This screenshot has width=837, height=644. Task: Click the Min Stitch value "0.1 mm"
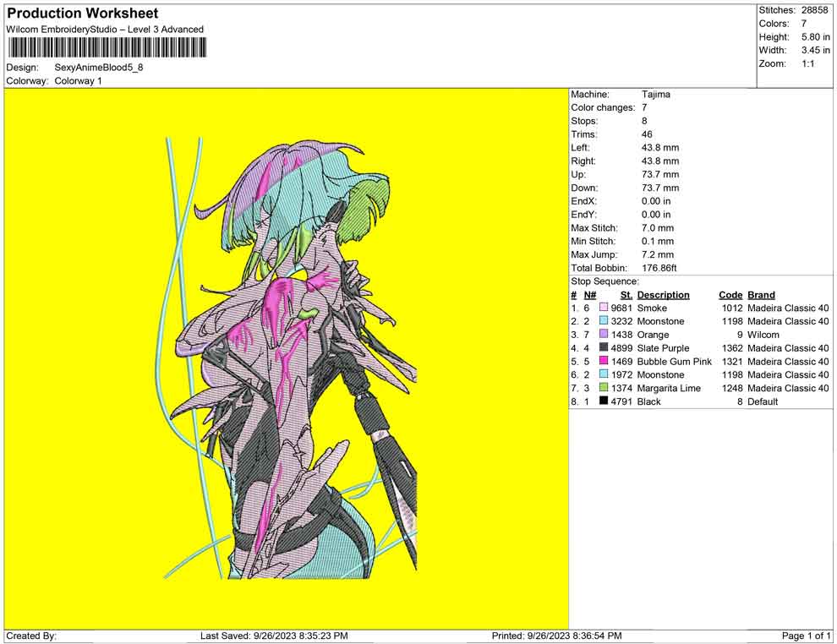point(658,241)
